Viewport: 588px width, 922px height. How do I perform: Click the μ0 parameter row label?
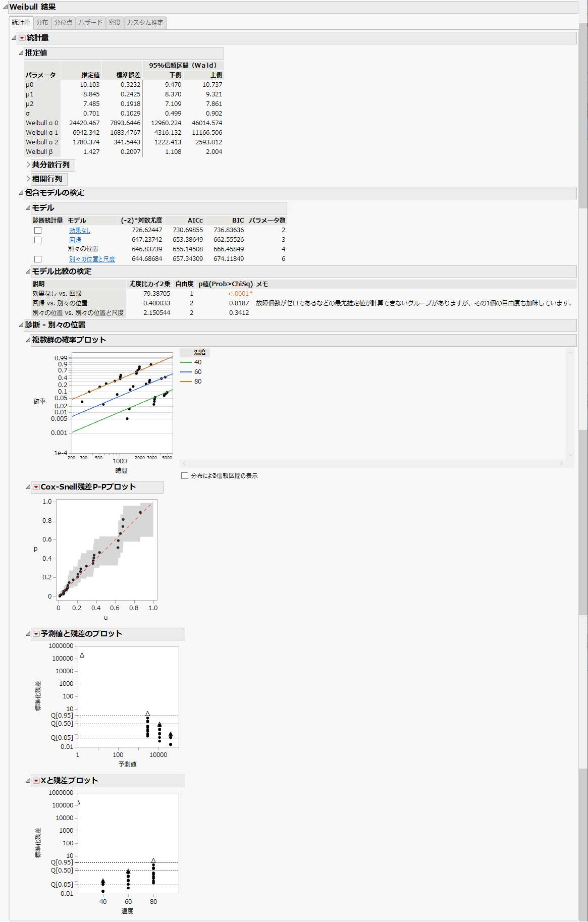[x=30, y=85]
